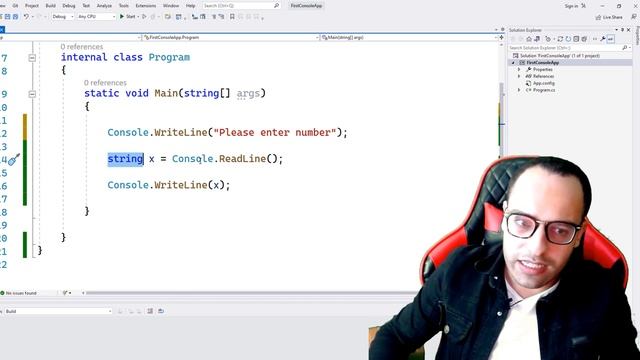Collapse the Main method outlining box
The width and height of the screenshot is (640, 360).
[x=32, y=94]
